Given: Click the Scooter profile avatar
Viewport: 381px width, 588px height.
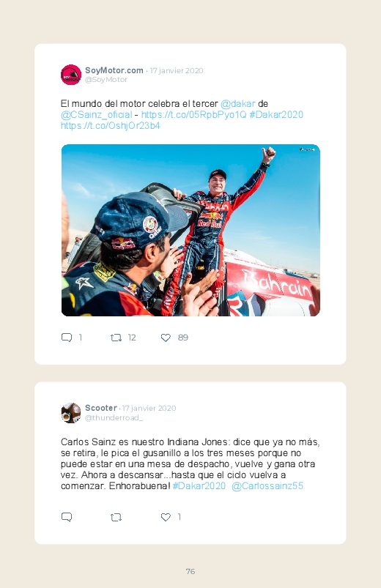Looking at the screenshot, I should 71,413.
